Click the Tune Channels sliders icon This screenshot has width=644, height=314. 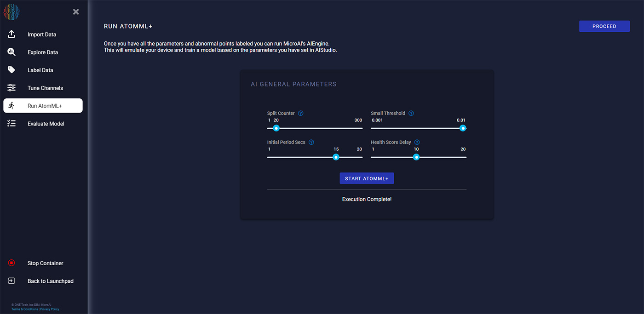pyautogui.click(x=11, y=88)
